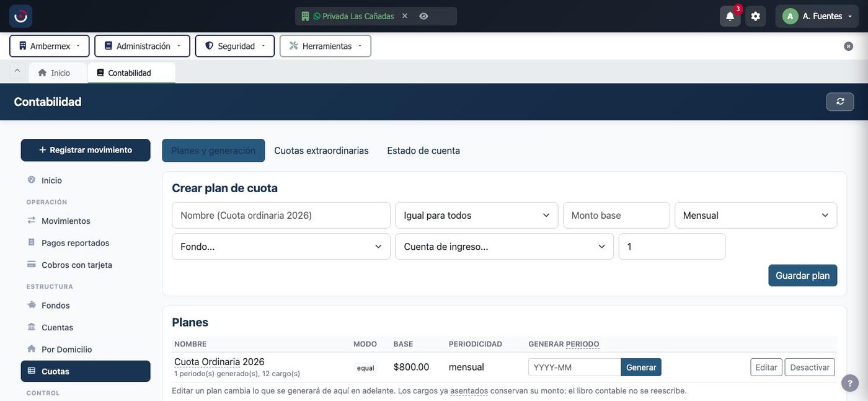Click the refresh icon in Contabilidad header
The image size is (868, 401).
(x=840, y=102)
